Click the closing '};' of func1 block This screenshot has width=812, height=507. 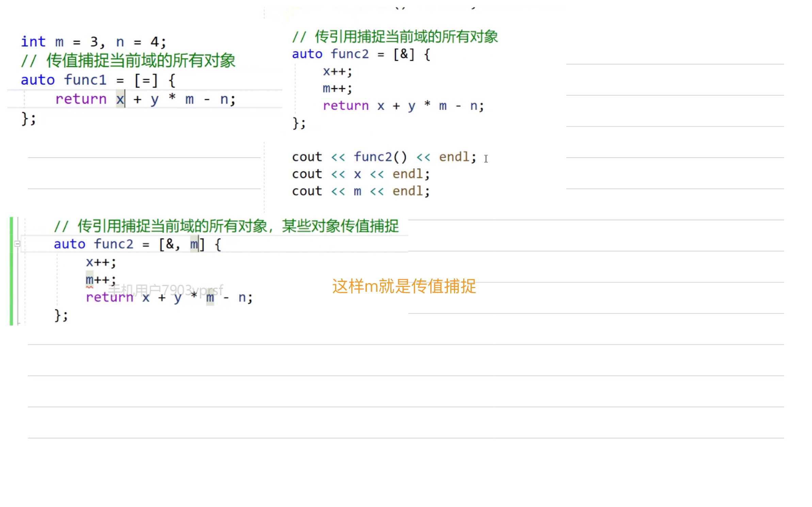point(29,119)
